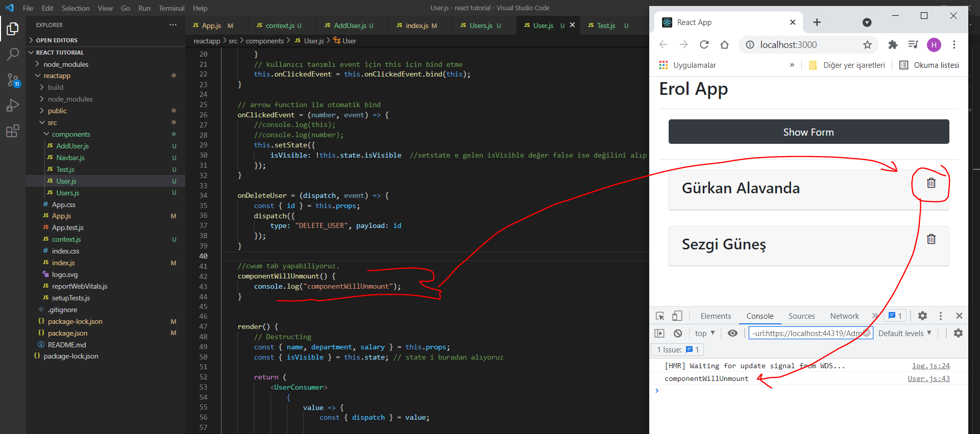Open the Run and Debug view
The height and width of the screenshot is (434, 980).
13,106
